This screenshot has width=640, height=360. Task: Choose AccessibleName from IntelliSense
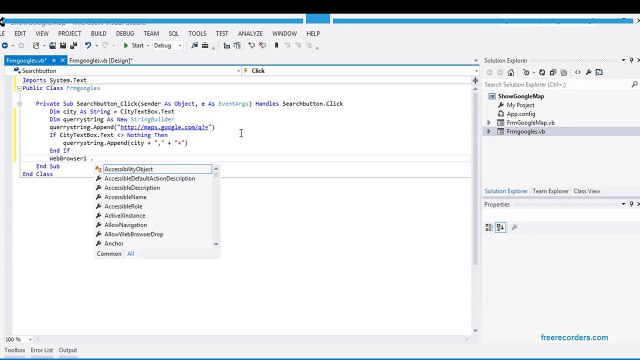pyautogui.click(x=125, y=197)
